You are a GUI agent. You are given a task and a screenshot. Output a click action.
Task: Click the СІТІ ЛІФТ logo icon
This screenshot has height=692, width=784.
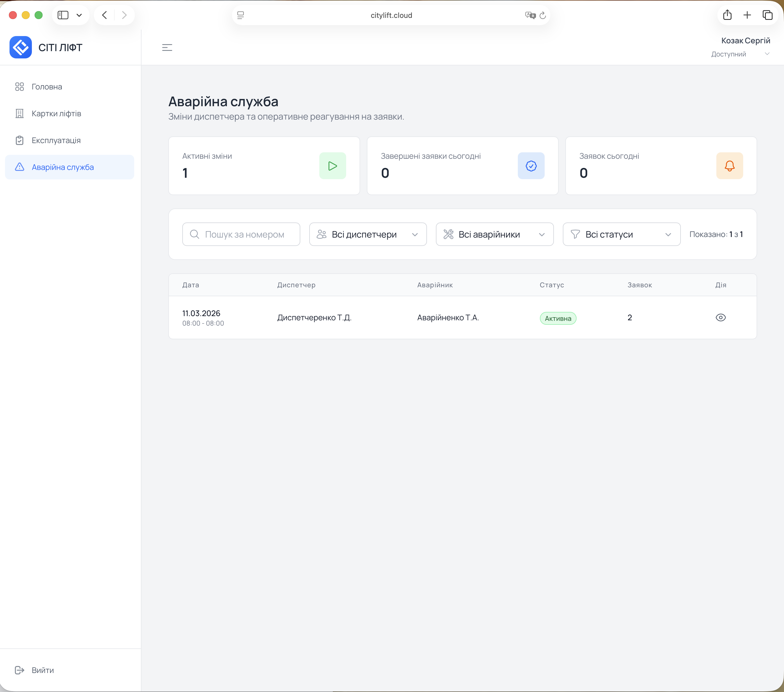point(21,47)
